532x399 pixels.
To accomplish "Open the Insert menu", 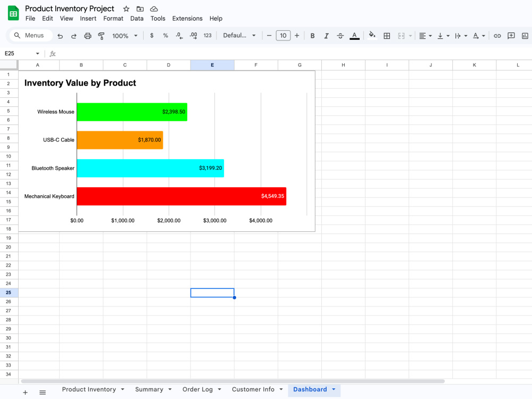I will pos(88,18).
